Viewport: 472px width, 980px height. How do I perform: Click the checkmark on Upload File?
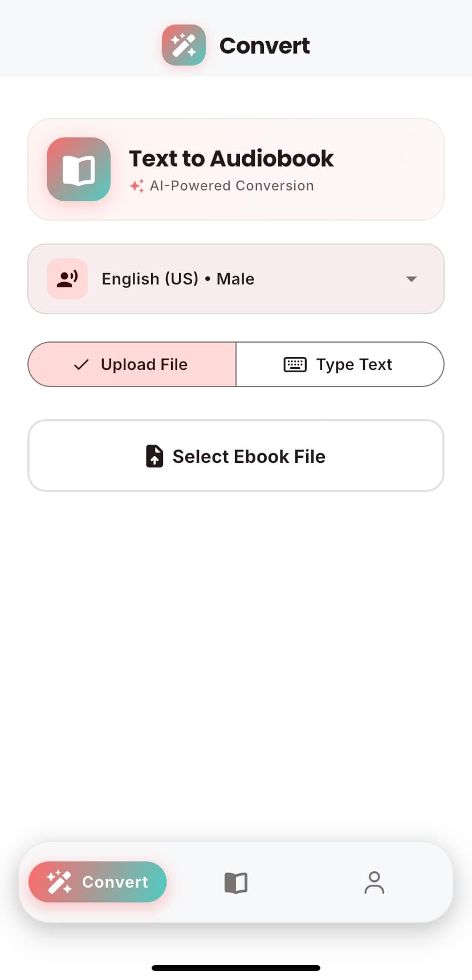point(82,364)
